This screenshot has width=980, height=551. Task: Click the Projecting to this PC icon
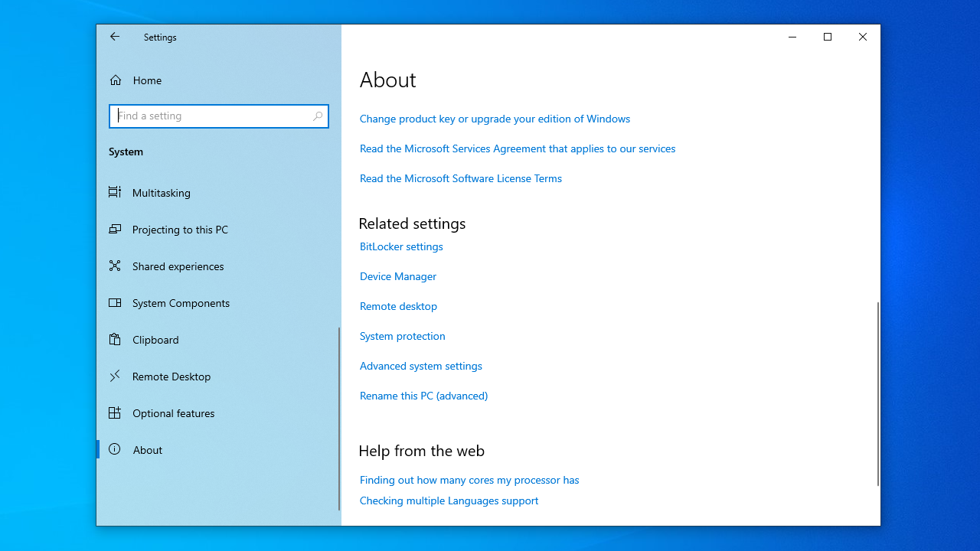(x=115, y=230)
